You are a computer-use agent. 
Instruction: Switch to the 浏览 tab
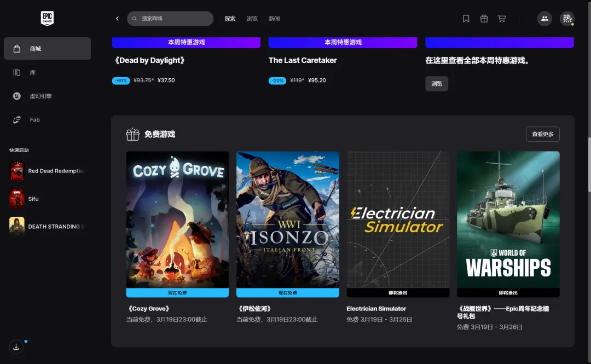[252, 19]
